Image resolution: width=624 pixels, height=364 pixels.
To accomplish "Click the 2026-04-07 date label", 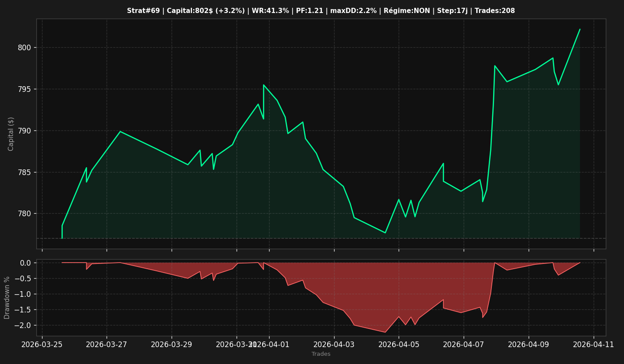I will coord(464,345).
